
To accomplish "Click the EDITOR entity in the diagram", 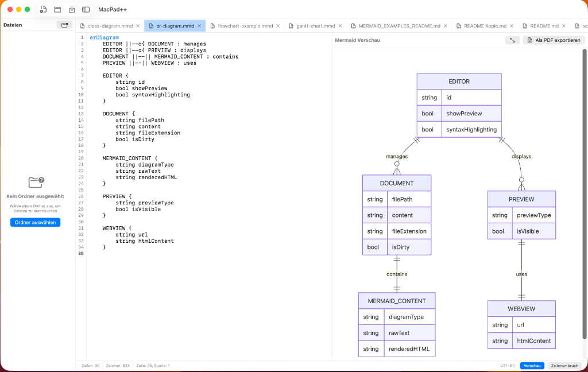I will coord(459,82).
